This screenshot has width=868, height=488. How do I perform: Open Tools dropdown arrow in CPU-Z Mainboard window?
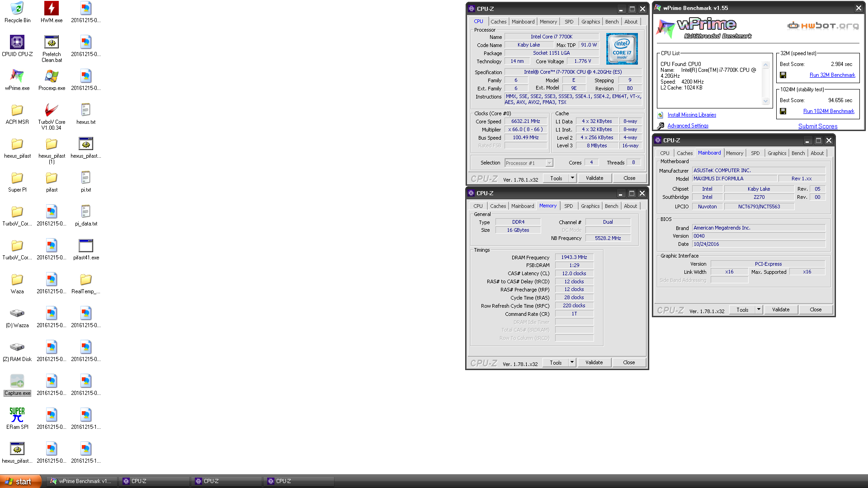(x=759, y=310)
